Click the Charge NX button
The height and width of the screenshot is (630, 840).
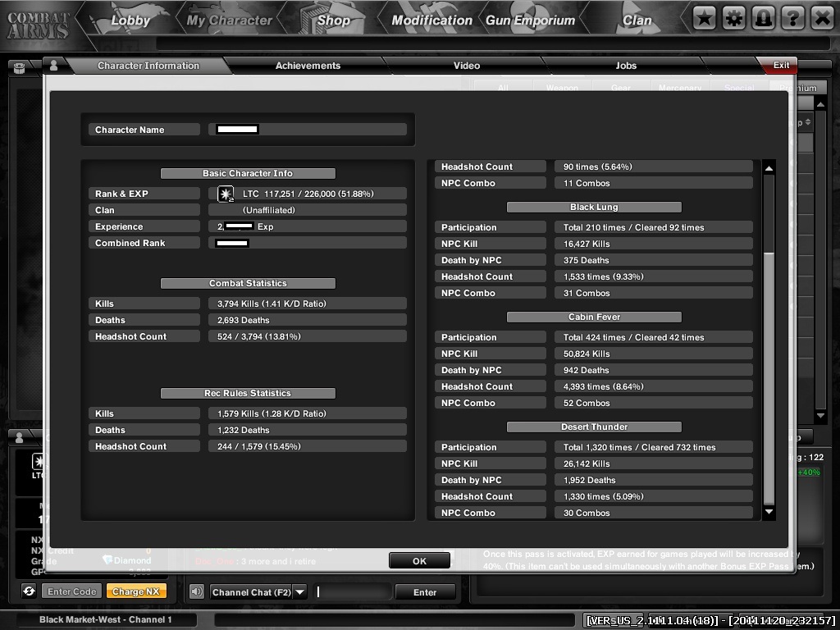(x=136, y=591)
